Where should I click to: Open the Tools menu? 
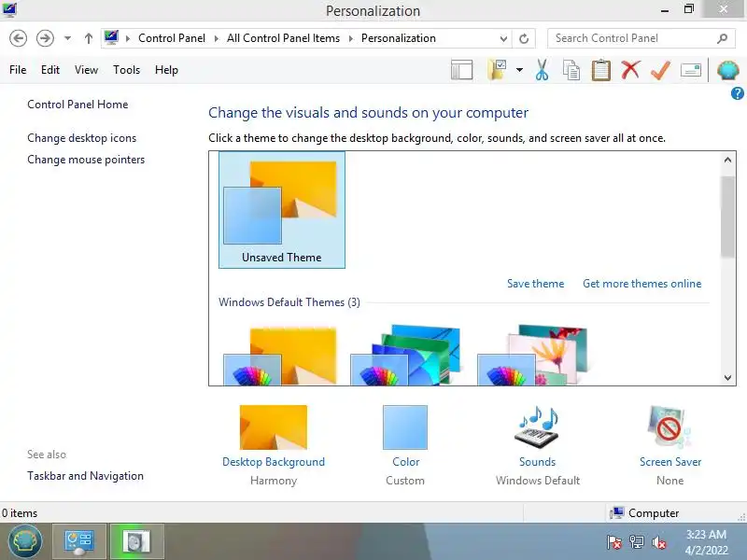point(126,70)
